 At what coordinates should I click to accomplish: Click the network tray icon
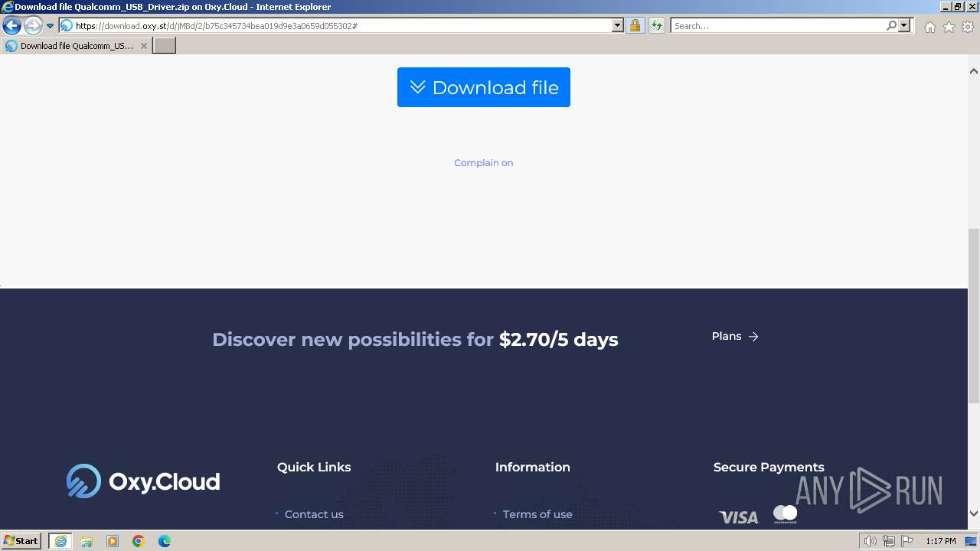pyautogui.click(x=888, y=541)
